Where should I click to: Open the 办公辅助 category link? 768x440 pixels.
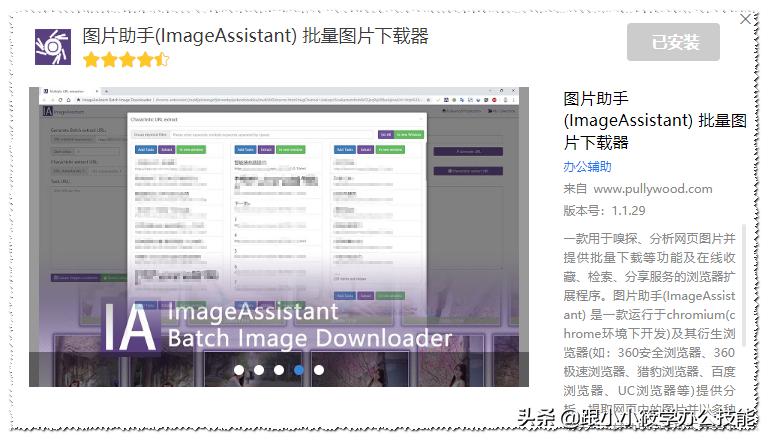coord(587,167)
